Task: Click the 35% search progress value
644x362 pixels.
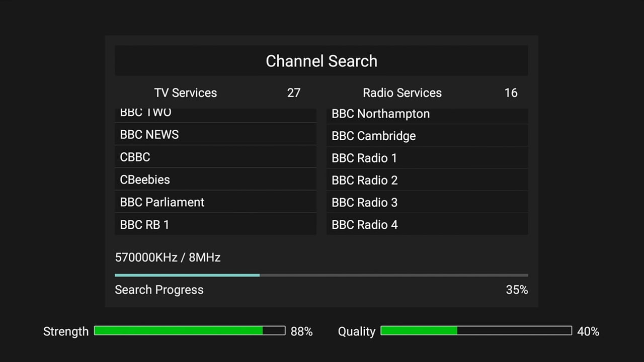Action: pyautogui.click(x=517, y=290)
